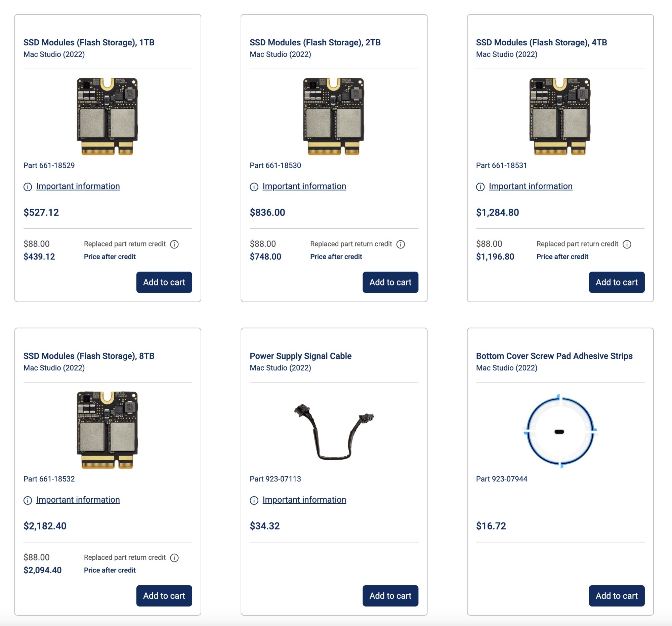Add 4TB SSD module to cart
Screen dimensions: 672x626
616,282
